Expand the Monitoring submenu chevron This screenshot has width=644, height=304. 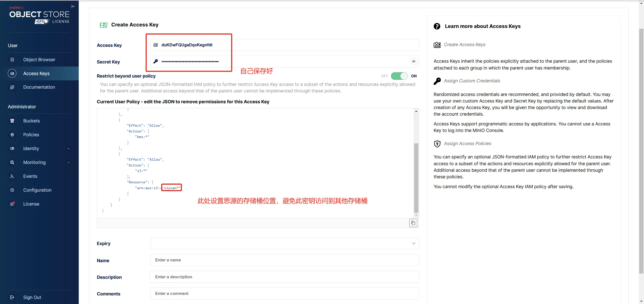tap(68, 162)
